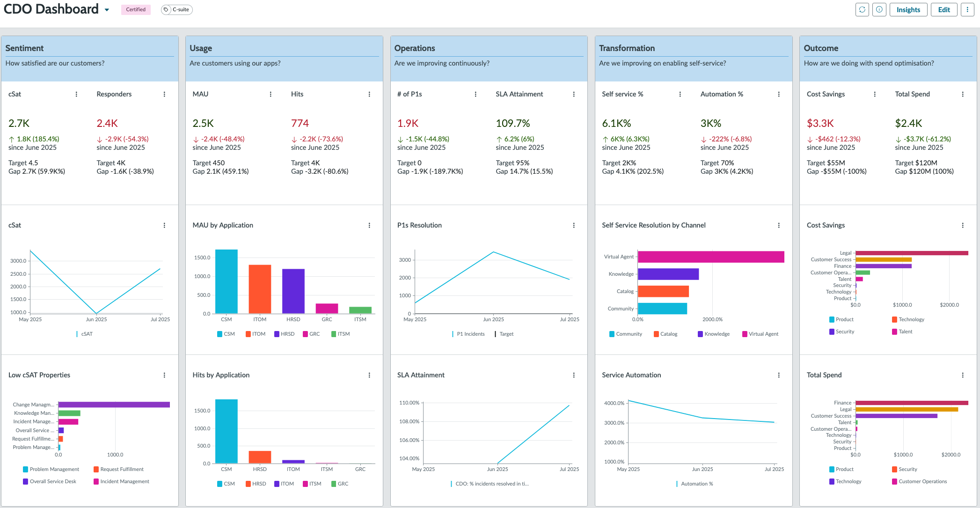This screenshot has height=508, width=980.
Task: Toggle the HRSD legend in MAU by Application
Action: click(x=285, y=334)
